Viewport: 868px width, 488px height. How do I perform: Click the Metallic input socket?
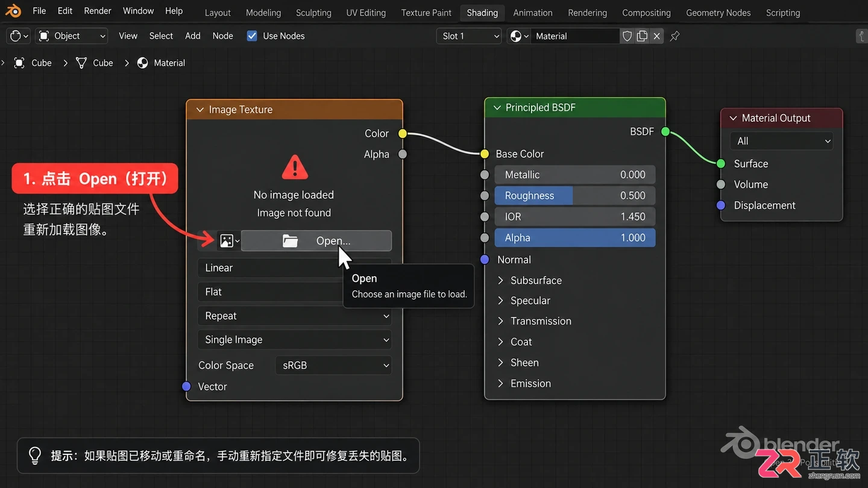[485, 175]
